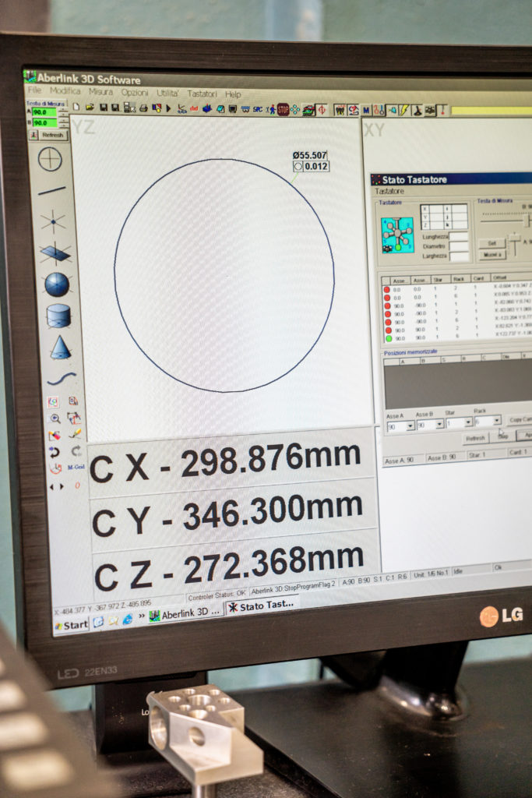Select the fourth red-dot probe row
Screen dimensions: 532x798
456,313
